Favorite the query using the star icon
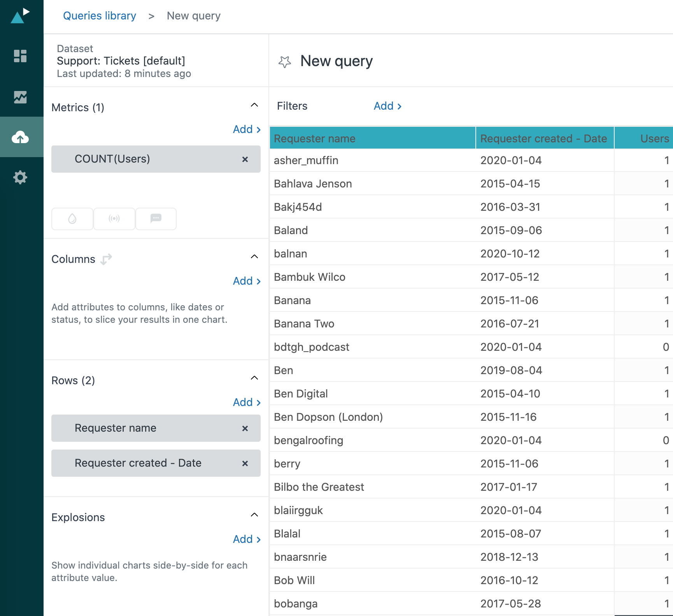 point(284,61)
